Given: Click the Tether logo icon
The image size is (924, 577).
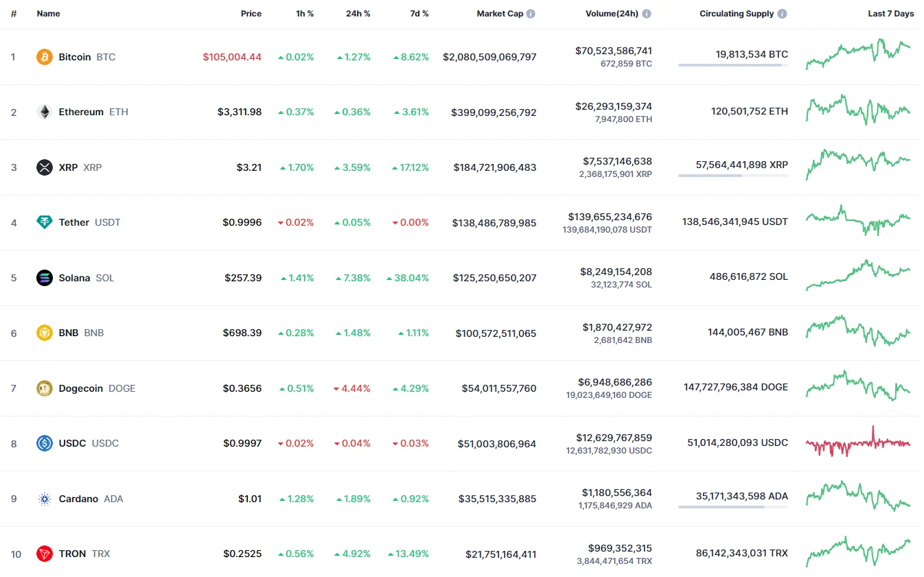Looking at the screenshot, I should coord(44,222).
